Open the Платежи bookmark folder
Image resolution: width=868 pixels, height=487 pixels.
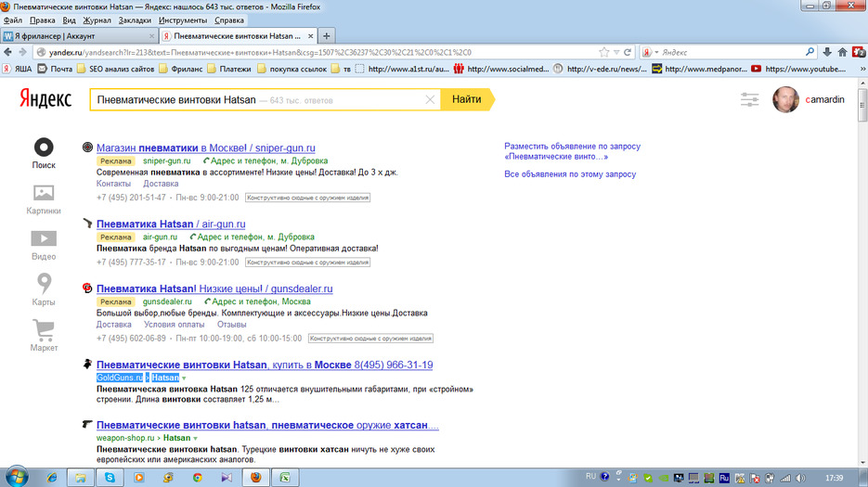click(x=229, y=69)
